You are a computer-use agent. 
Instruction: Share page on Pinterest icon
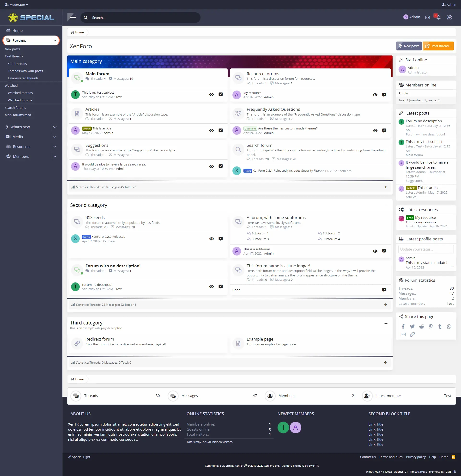[x=431, y=327]
